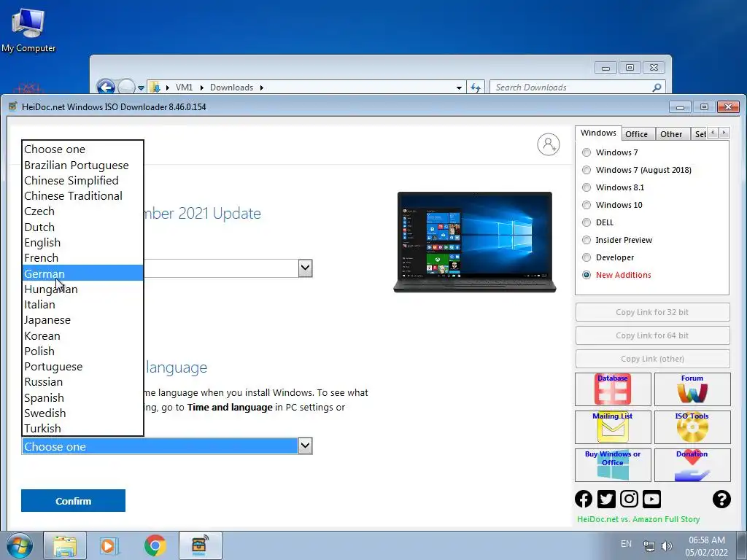Choose German from the language list
Screen dimensions: 747x560
tap(83, 273)
